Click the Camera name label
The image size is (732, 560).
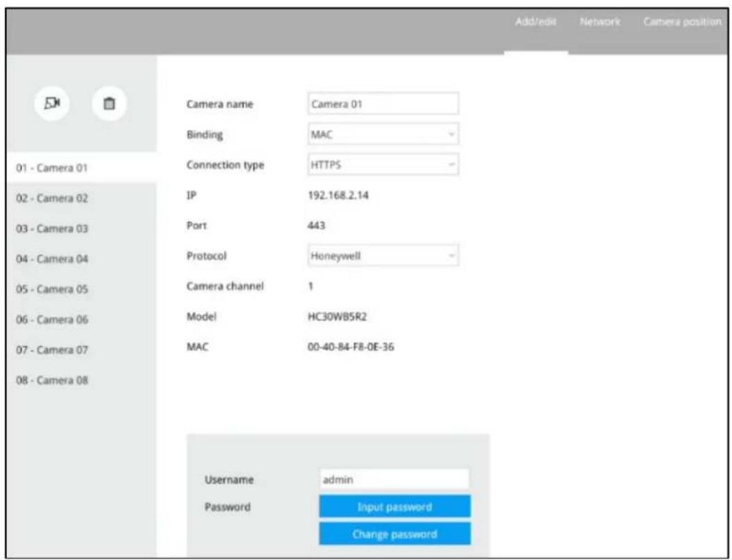219,104
